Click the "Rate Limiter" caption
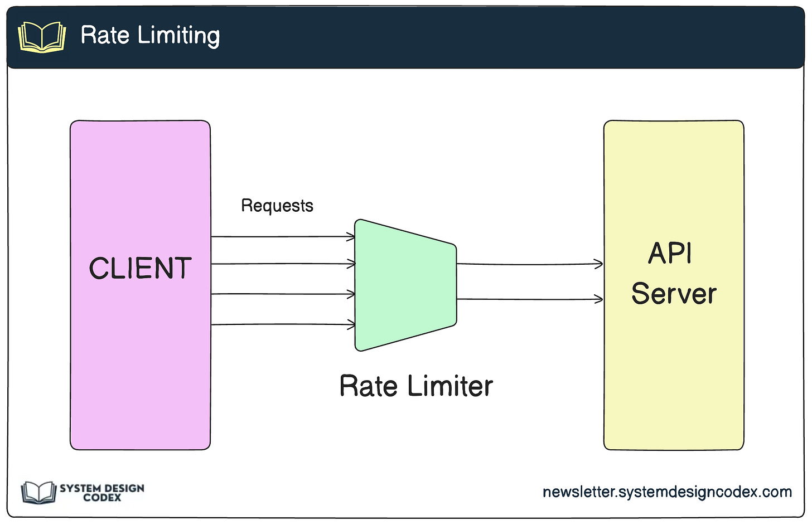This screenshot has width=812, height=525. [416, 386]
